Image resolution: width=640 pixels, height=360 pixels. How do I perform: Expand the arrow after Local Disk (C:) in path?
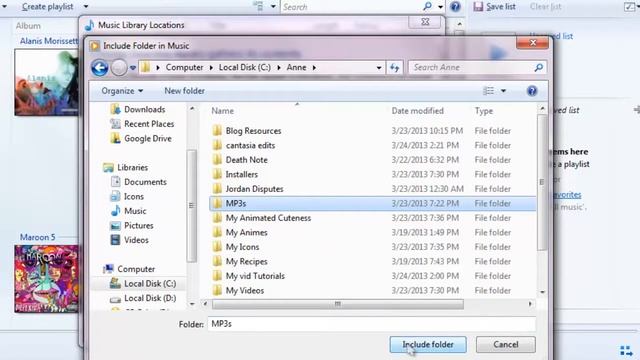click(x=279, y=67)
